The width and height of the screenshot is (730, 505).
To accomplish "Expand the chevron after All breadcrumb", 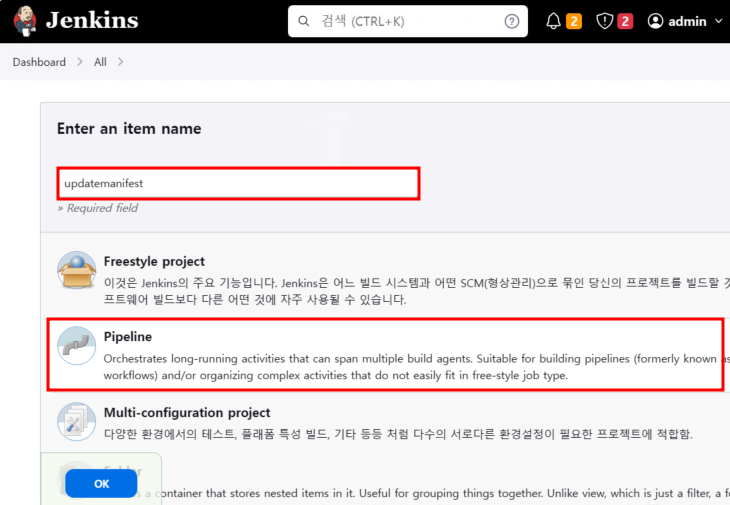I will 121,62.
